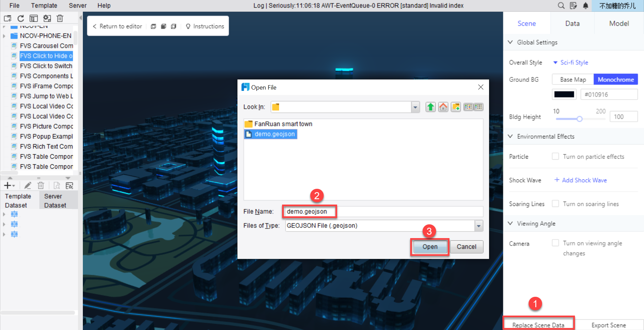Click the notification bell icon in the top bar
Viewport: 644px width, 330px height.
586,6
